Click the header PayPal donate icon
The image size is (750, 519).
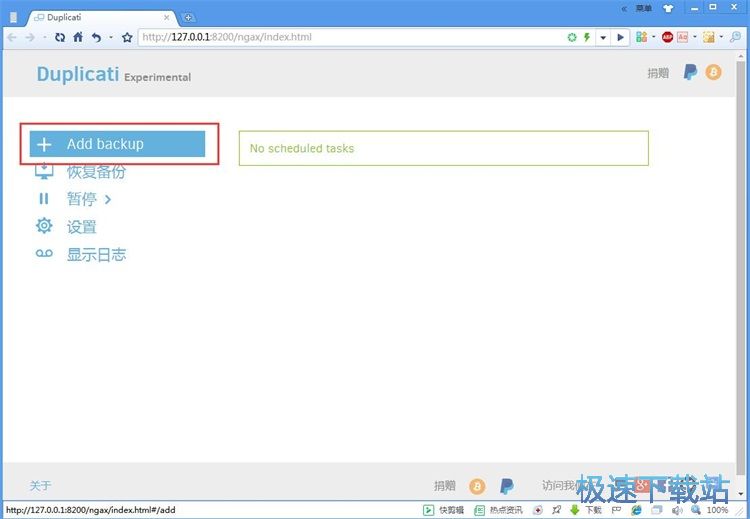click(x=690, y=72)
